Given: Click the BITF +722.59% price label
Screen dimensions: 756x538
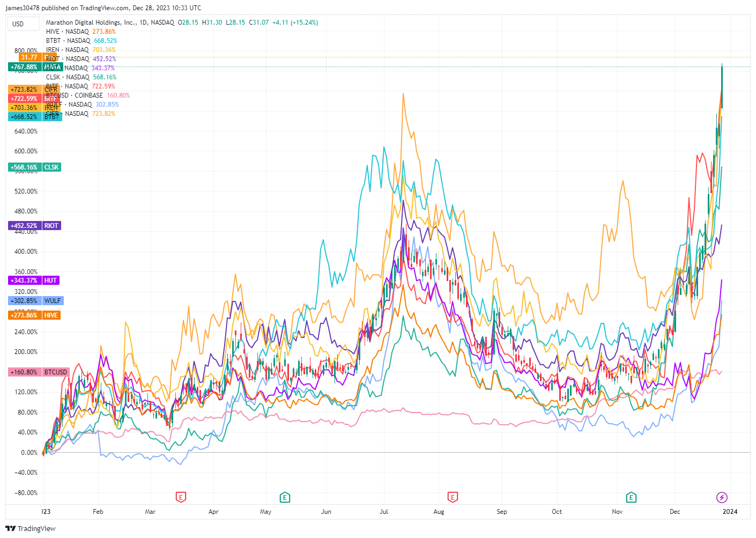Looking at the screenshot, I should 24,99.
